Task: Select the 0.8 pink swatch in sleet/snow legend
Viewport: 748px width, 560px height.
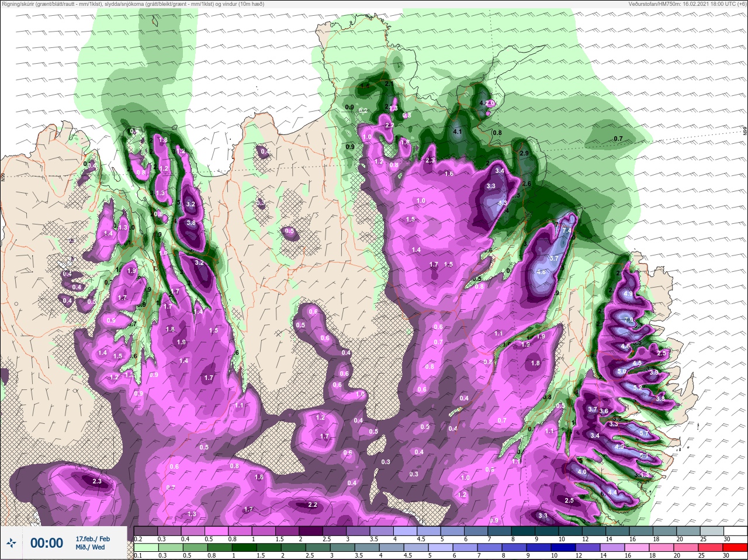Action: 239,531
